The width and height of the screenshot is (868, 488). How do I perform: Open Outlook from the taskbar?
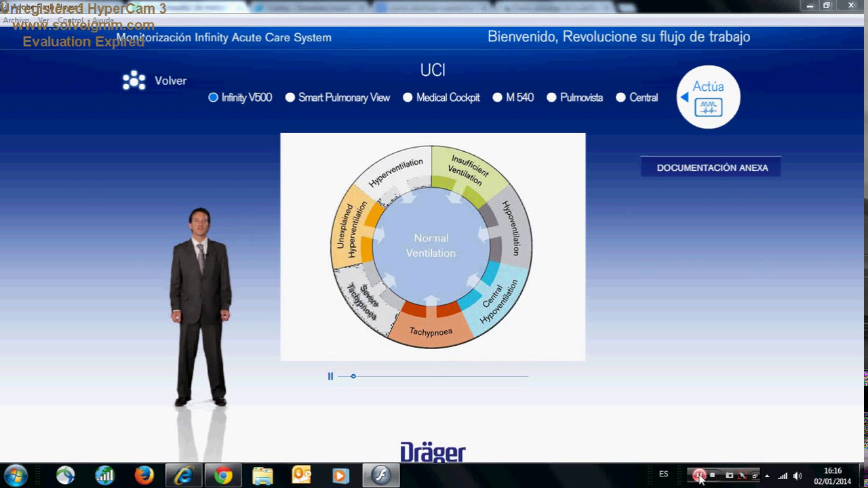point(302,476)
